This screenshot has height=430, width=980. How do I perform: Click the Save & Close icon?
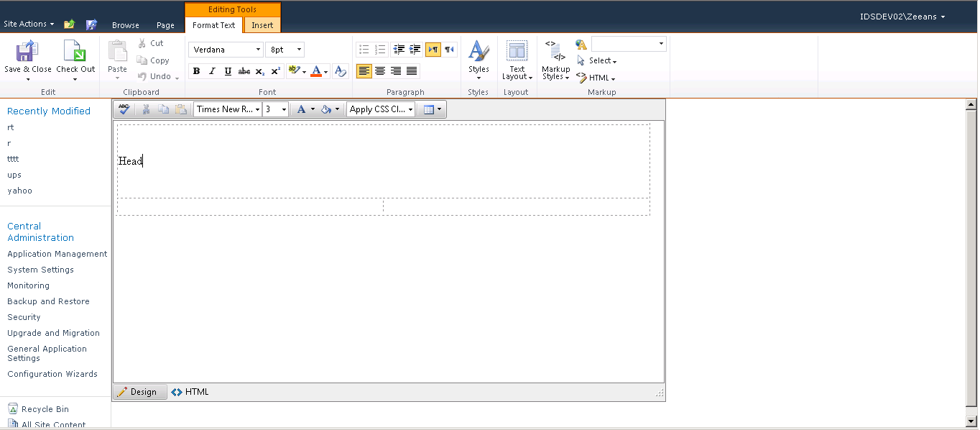coord(27,51)
